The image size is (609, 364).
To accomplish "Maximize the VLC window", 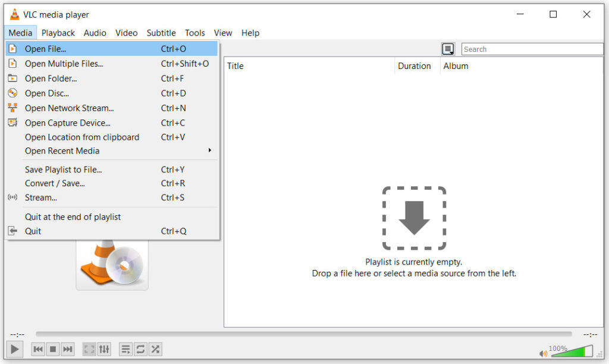I will point(553,14).
